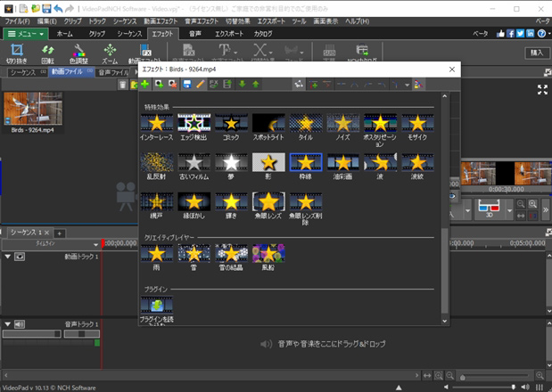Switch to the ホーム ribbon tab
Screen dimensions: 552x392
64,34
